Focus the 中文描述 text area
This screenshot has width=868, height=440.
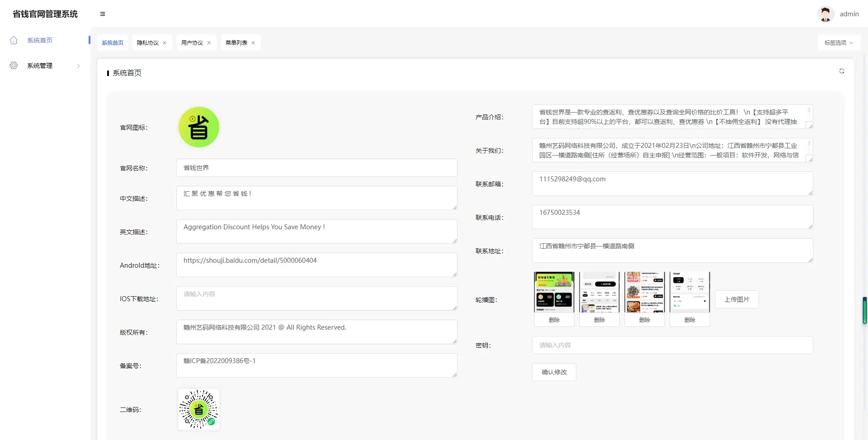pos(317,198)
